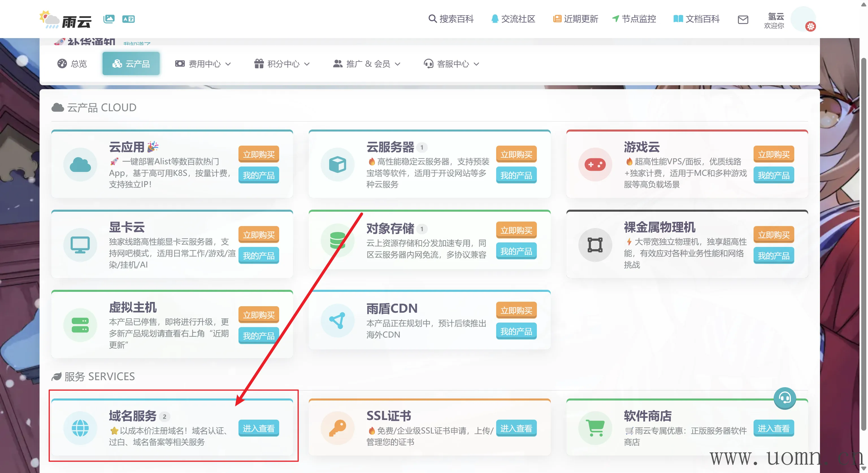Click the red settings gear on the avatar
868x473 pixels.
click(810, 26)
